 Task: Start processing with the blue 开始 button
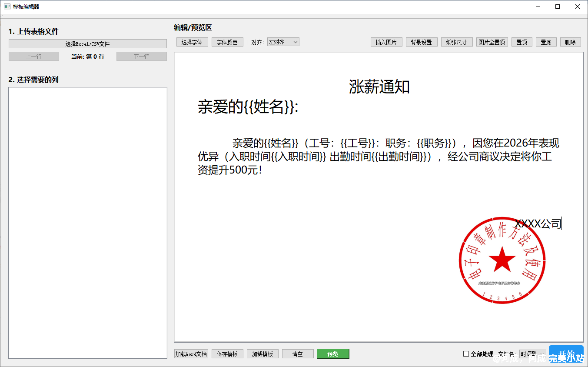click(x=566, y=354)
